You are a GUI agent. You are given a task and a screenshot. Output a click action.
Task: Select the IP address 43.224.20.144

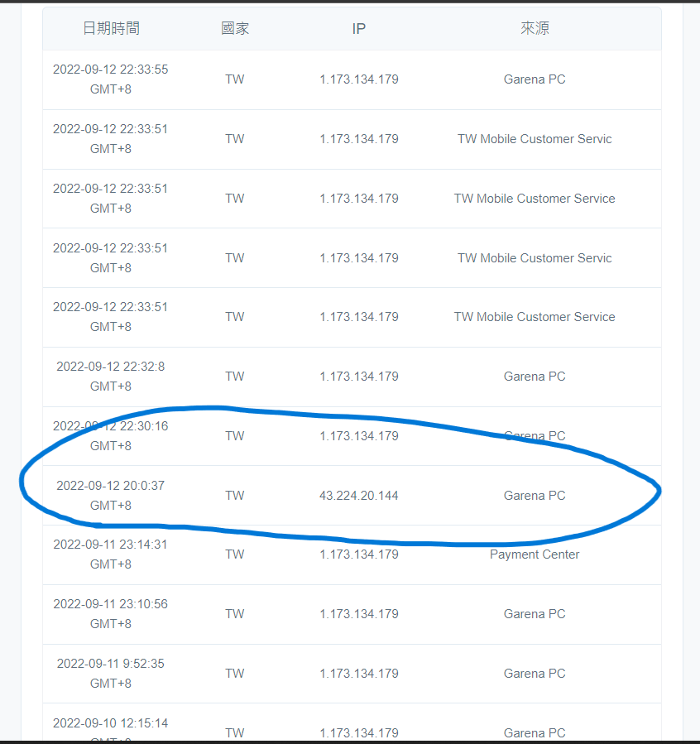[359, 496]
